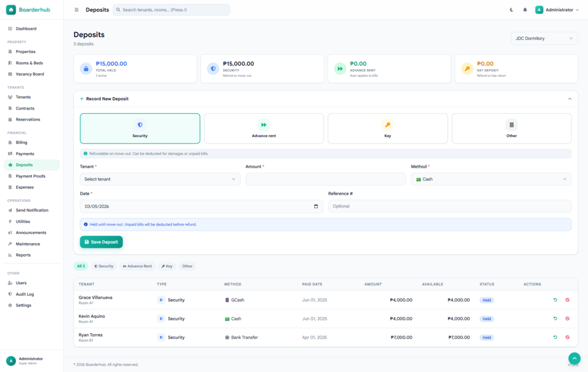The image size is (588, 372).
Task: Open the Administrator account menu
Action: [557, 10]
